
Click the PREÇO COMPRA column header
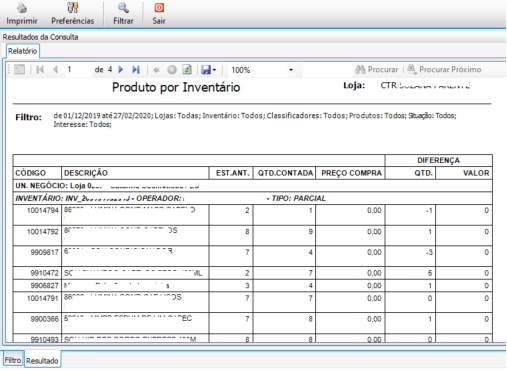tap(351, 173)
